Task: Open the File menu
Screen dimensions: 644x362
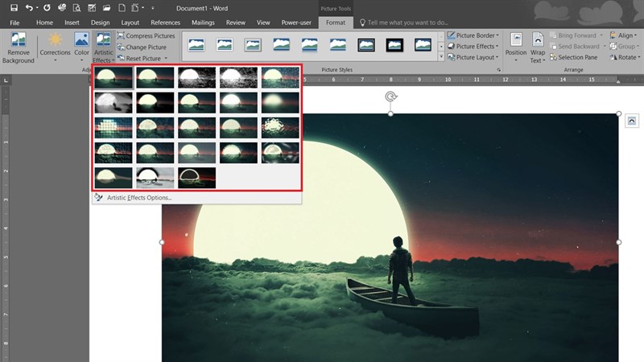Action: click(x=15, y=23)
